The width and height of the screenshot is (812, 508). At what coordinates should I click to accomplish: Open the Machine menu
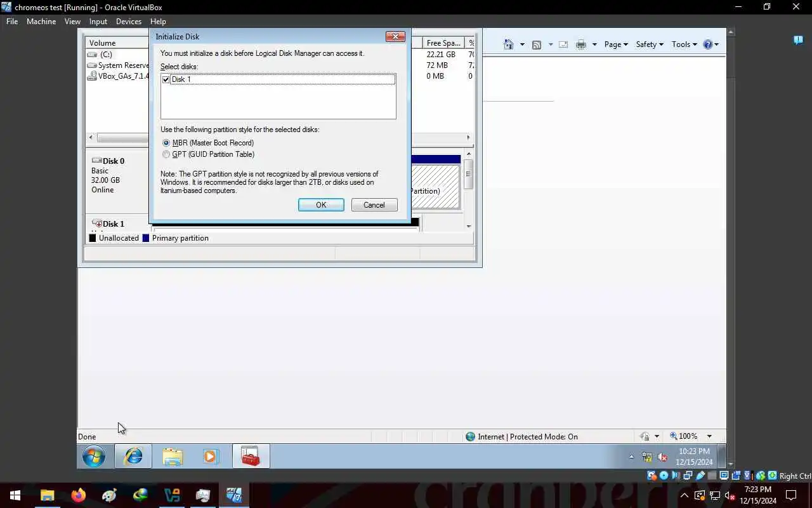click(x=41, y=22)
